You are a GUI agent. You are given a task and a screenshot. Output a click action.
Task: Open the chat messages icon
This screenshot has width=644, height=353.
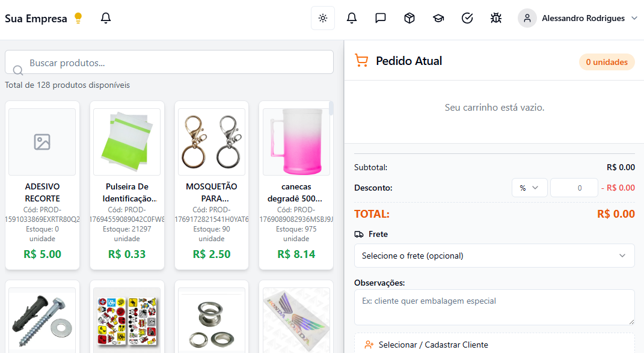click(x=380, y=18)
